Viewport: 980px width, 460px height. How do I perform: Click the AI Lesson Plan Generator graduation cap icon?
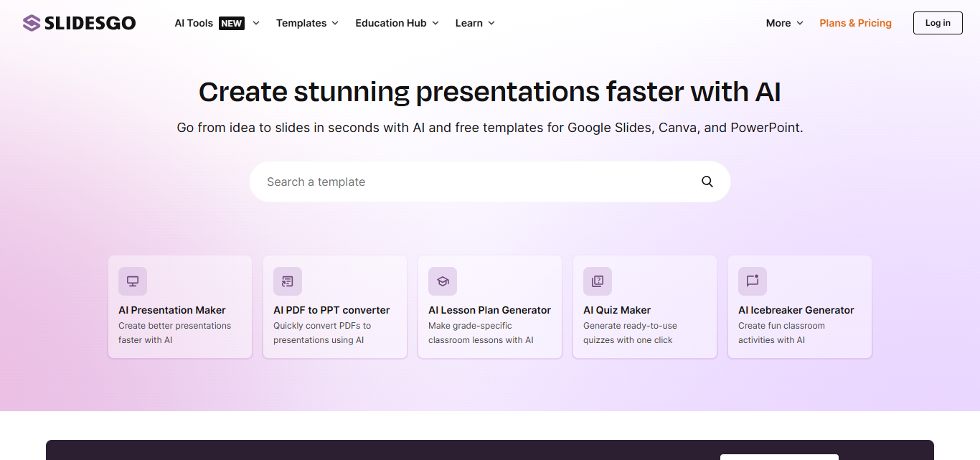tap(443, 281)
